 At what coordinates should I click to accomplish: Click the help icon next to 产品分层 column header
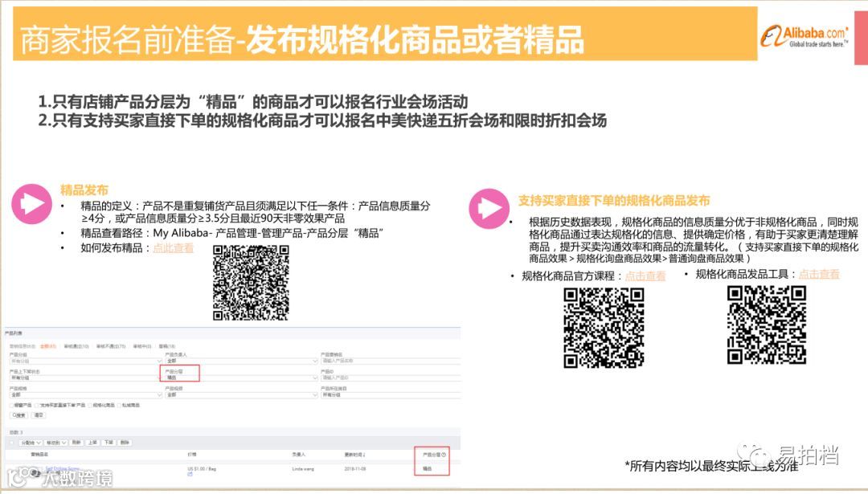pyautogui.click(x=444, y=455)
